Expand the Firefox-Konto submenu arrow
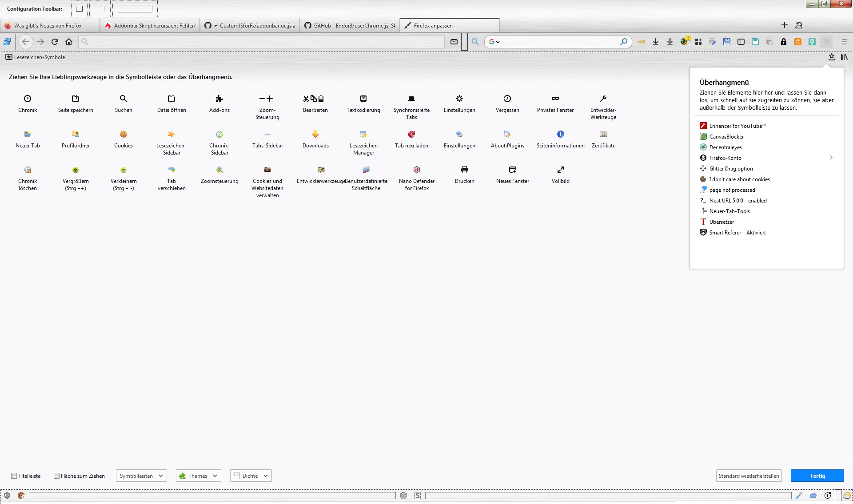The height and width of the screenshot is (504, 853). (x=831, y=158)
